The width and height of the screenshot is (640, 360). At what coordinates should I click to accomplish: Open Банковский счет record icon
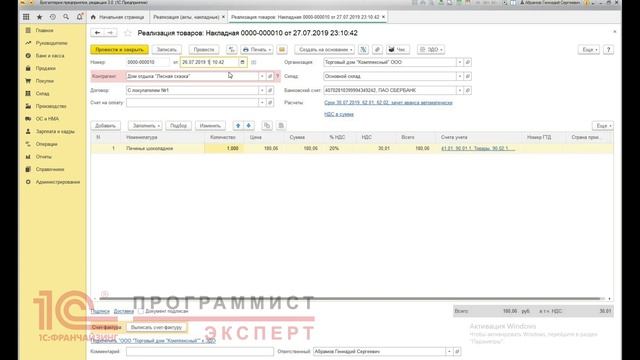pos(468,90)
